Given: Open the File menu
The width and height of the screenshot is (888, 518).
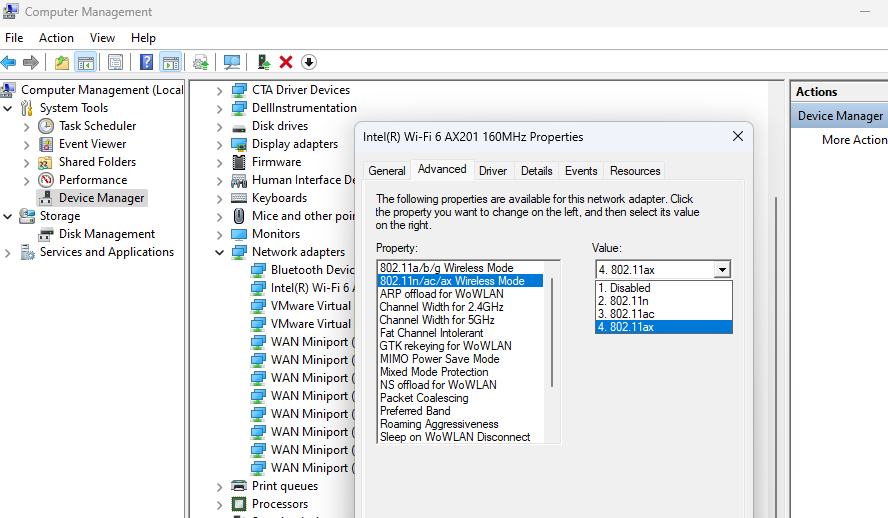Looking at the screenshot, I should click(x=14, y=38).
